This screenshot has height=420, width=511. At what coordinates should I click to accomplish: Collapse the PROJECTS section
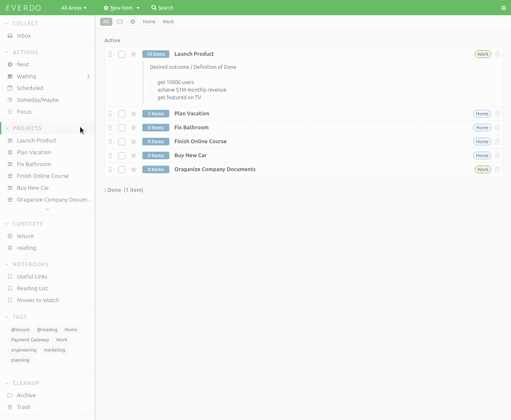[x=6, y=128]
